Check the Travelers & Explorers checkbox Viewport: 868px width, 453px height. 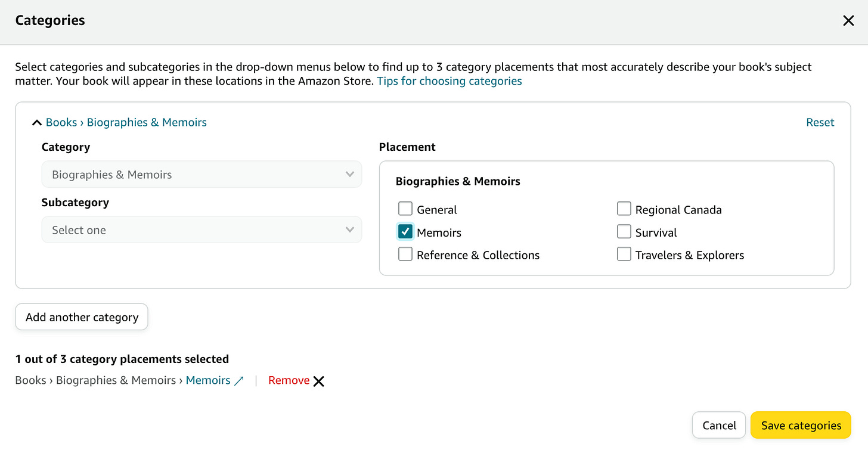coord(624,254)
